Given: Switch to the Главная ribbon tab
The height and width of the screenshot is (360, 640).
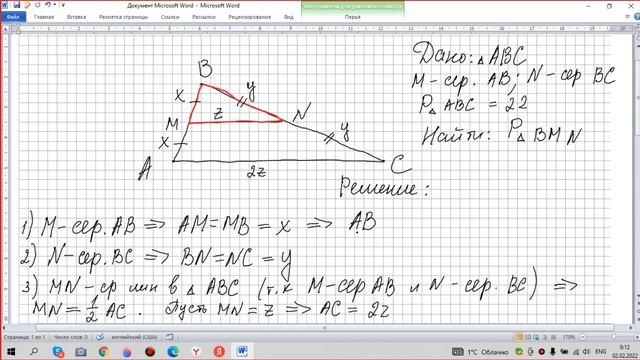Looking at the screenshot, I should [44, 17].
